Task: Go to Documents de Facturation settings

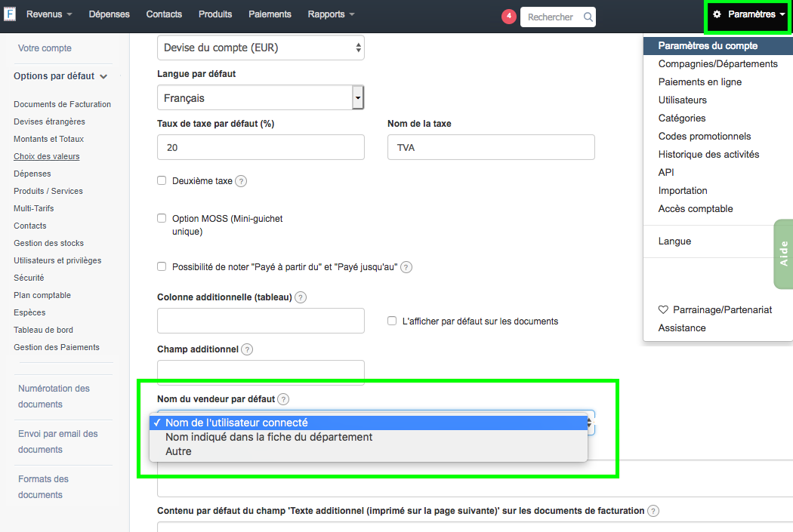Action: pos(62,104)
